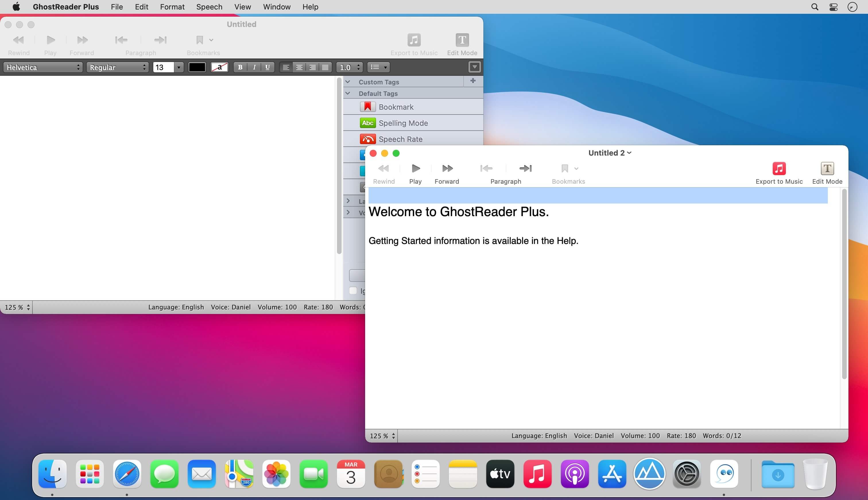Open the Helvetica font family dropdown
868x500 pixels.
point(43,67)
